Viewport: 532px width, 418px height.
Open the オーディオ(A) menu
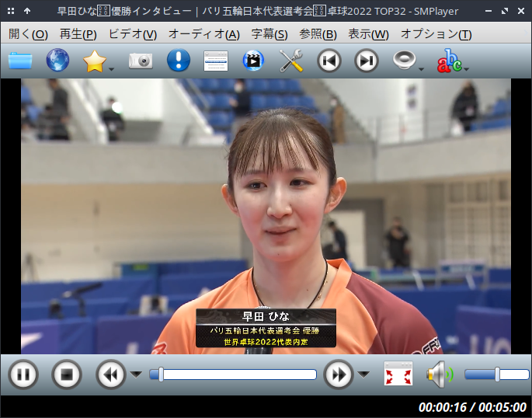pyautogui.click(x=204, y=34)
